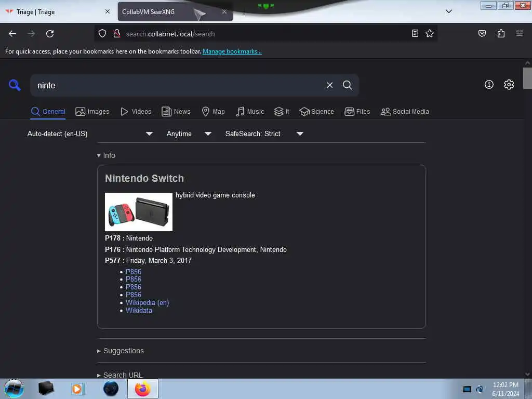The image size is (532, 399).
Task: Open SearXNG preferences gear icon
Action: click(509, 85)
